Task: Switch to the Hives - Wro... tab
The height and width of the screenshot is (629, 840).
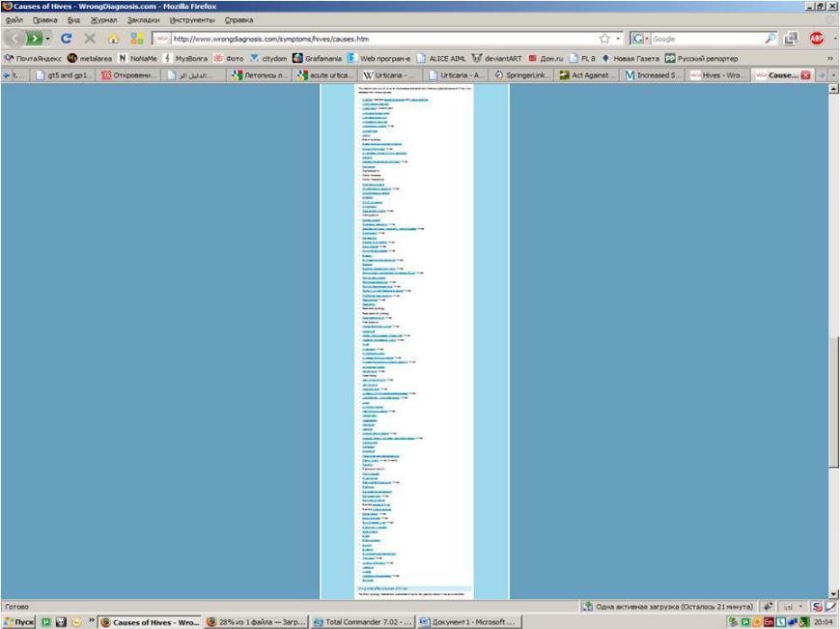Action: (716, 75)
